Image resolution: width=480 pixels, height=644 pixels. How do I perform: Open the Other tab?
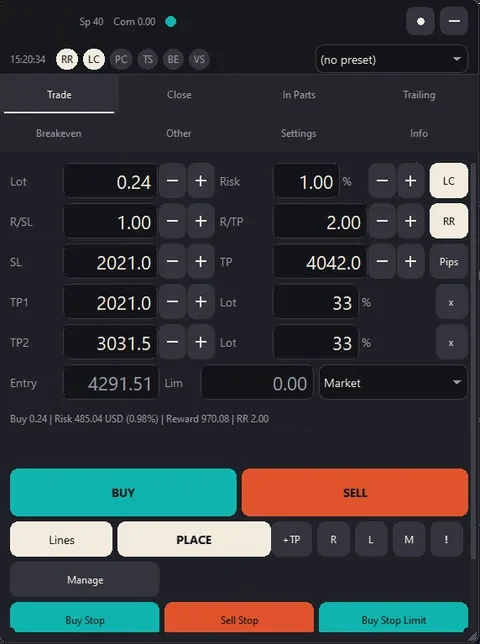pyautogui.click(x=179, y=133)
